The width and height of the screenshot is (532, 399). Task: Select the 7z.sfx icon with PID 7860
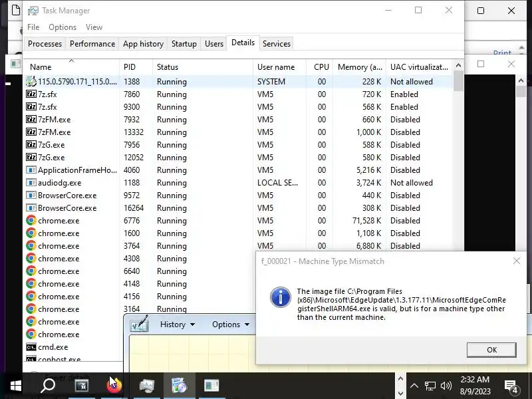(31, 94)
